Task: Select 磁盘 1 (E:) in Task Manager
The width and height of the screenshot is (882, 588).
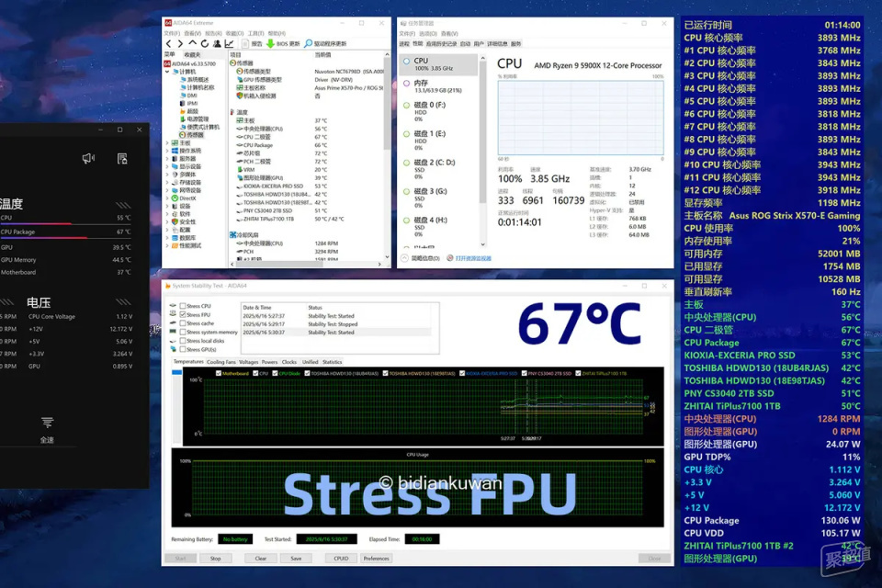Action: point(439,140)
